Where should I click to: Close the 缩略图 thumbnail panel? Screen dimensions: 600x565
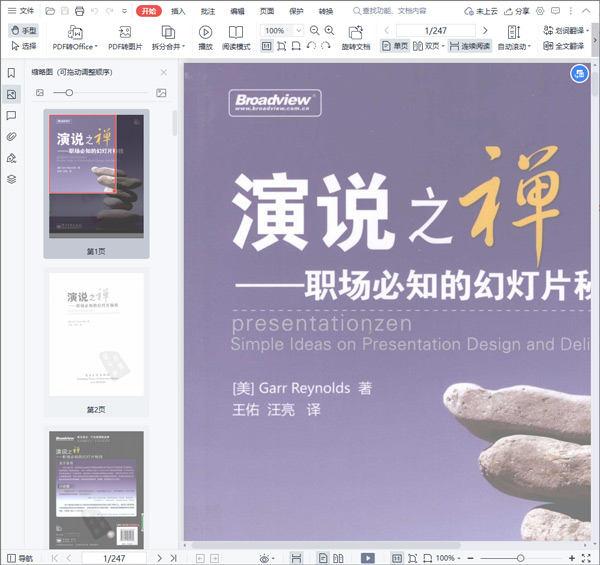164,72
